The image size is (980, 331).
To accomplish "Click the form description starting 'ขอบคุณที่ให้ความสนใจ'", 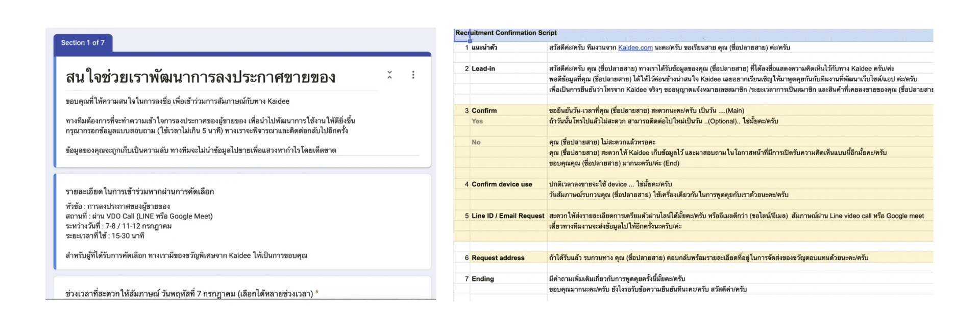I will (x=177, y=101).
